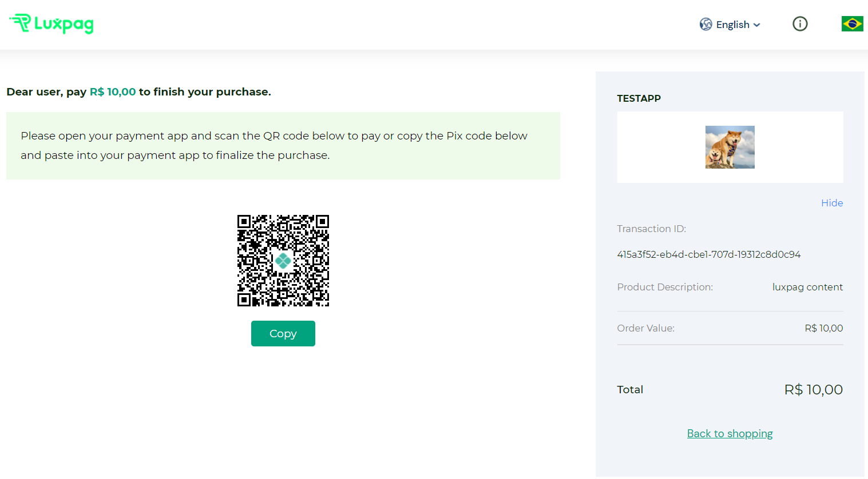Click the green payment instruction box
868x479 pixels.
pos(283,146)
